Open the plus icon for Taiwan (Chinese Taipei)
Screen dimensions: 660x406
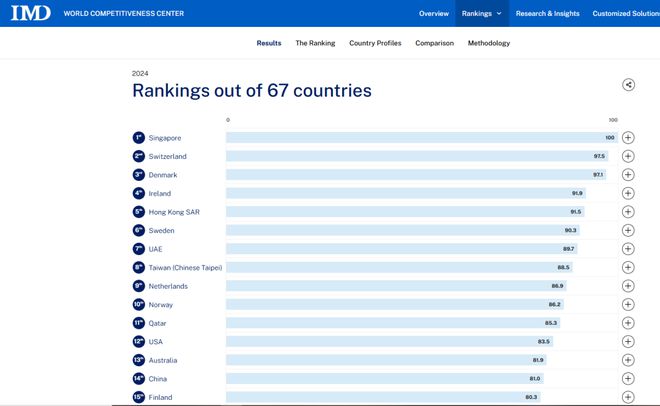click(x=628, y=267)
